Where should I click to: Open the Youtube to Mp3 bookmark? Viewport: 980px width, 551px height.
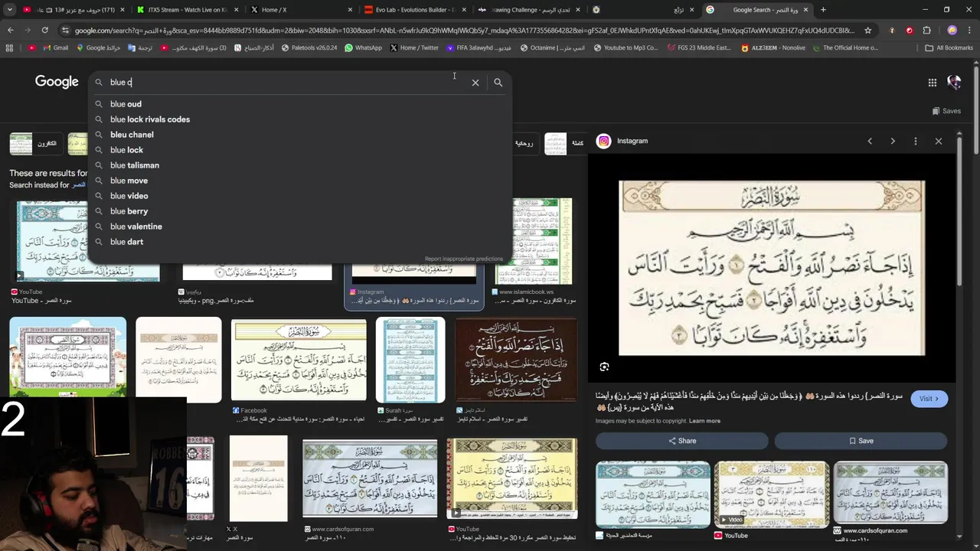tap(626, 47)
